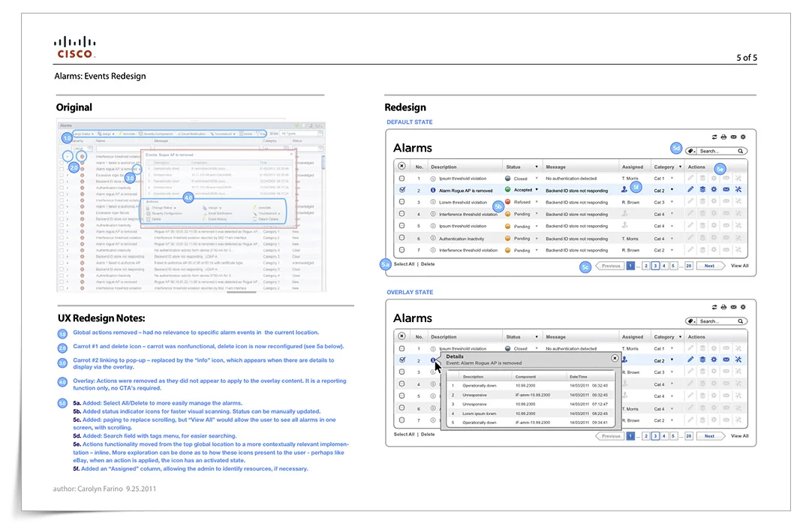Go to page 20 in Default State pagination
The height and width of the screenshot is (530, 812).
coord(688,266)
